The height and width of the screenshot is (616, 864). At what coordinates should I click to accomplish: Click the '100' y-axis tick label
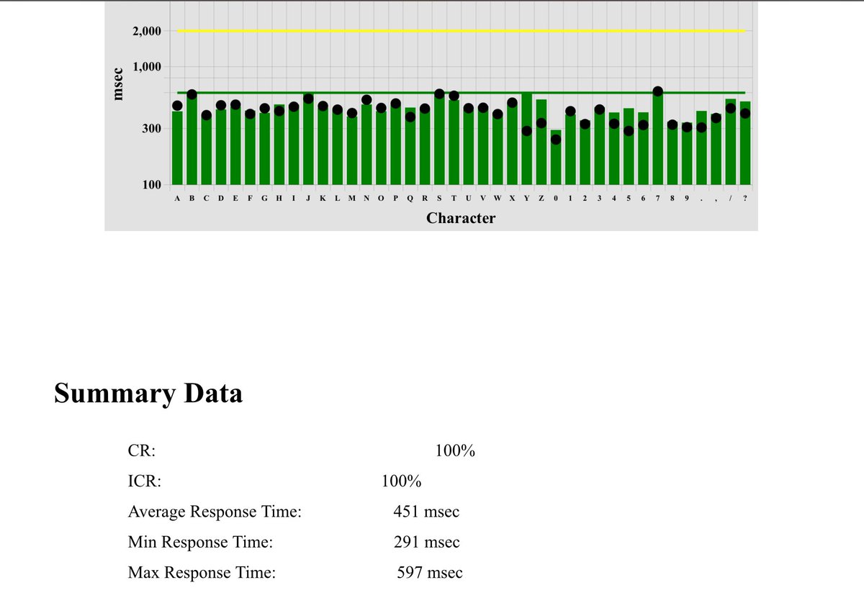pyautogui.click(x=151, y=185)
